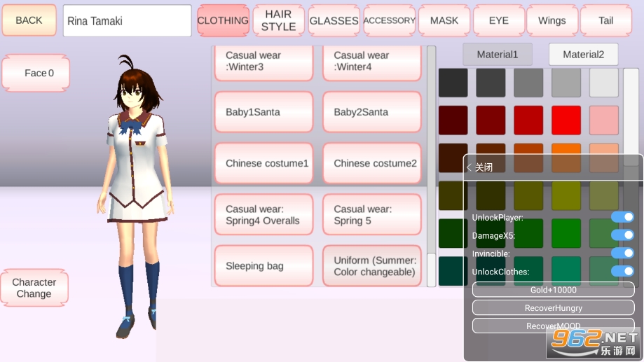This screenshot has width=644, height=362.
Task: Collapse the cheat panel with 关闭 arrow
Action: [x=479, y=167]
